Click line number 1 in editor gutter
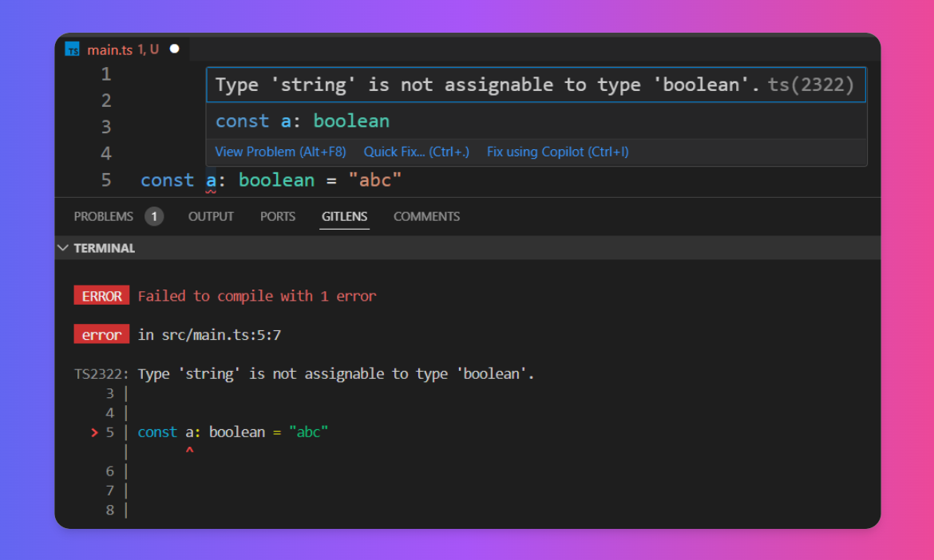This screenshot has width=934, height=560. [106, 74]
